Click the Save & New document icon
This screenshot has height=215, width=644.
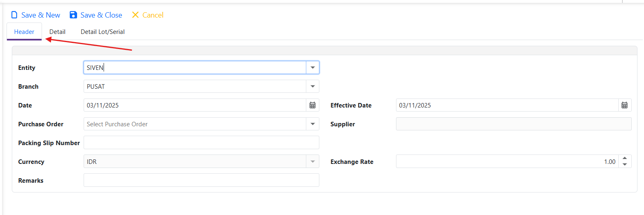click(x=14, y=15)
